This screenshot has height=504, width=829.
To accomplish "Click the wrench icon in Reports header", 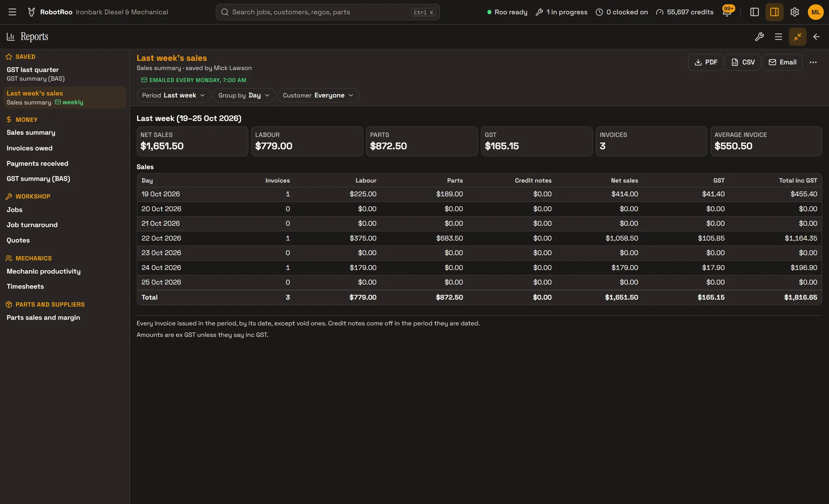I will pyautogui.click(x=759, y=37).
